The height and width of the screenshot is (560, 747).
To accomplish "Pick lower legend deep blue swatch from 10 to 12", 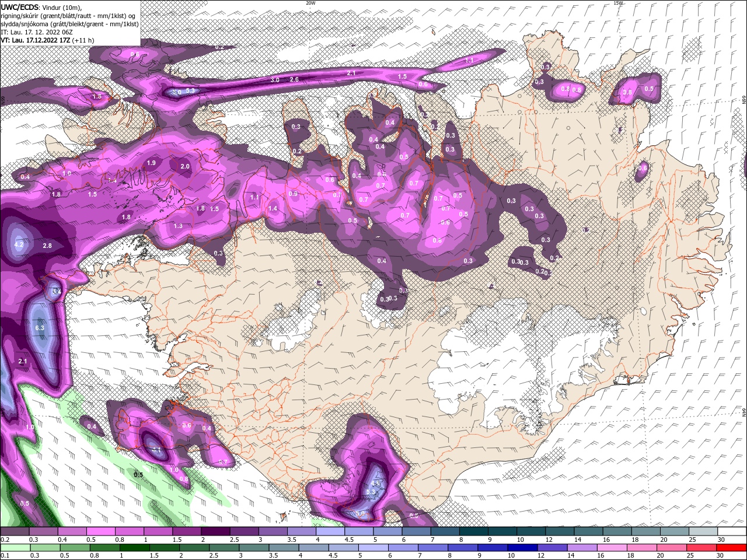I will 523,548.
